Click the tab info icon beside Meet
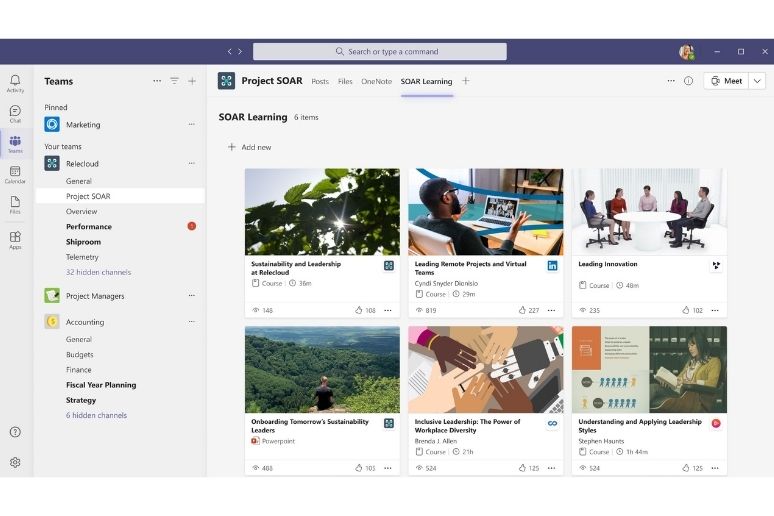This screenshot has height=516, width=774. pos(688,81)
